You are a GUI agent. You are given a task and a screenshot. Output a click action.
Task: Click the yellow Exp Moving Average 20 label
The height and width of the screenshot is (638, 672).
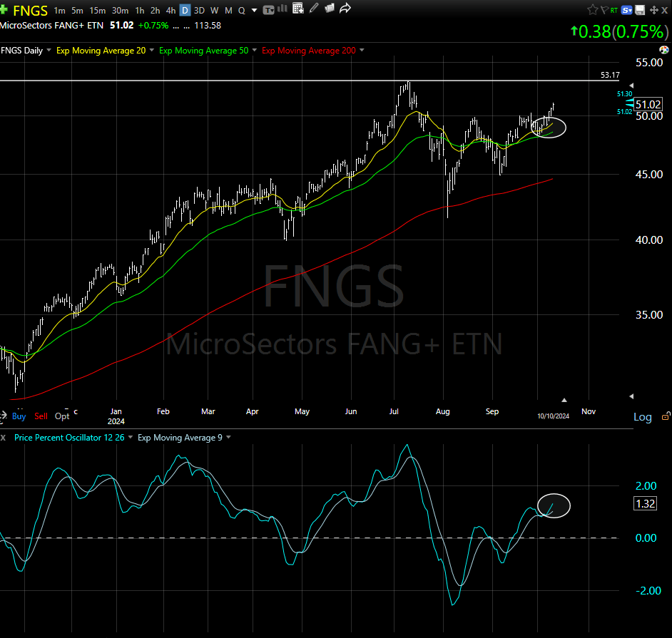pyautogui.click(x=101, y=51)
